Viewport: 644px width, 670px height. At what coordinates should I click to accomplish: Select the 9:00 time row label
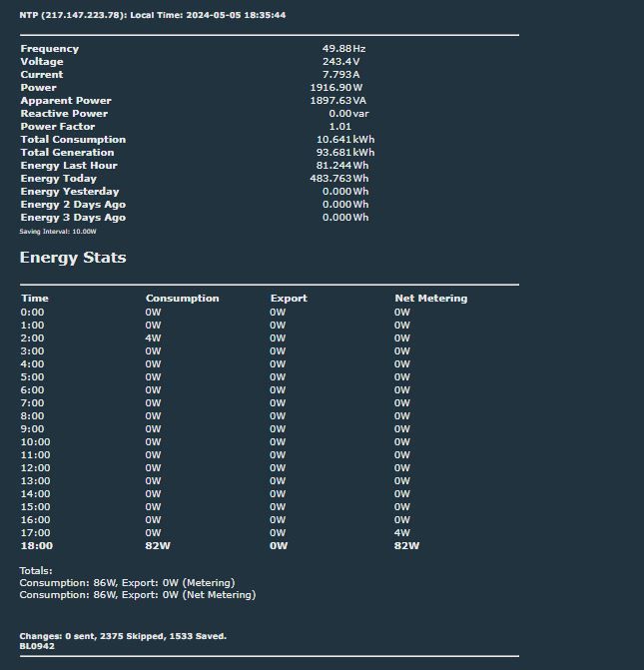tap(33, 429)
